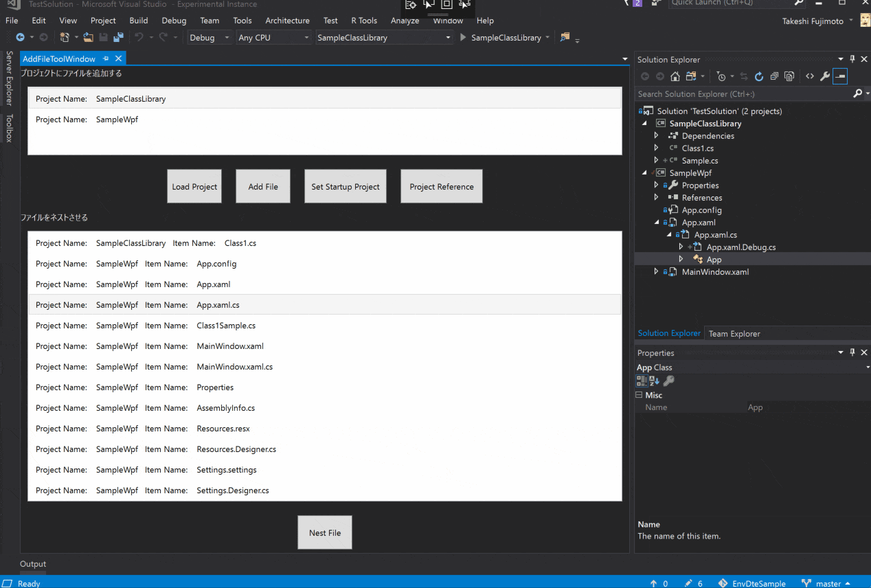
Task: Click the Start debugging play icon
Action: coord(464,38)
